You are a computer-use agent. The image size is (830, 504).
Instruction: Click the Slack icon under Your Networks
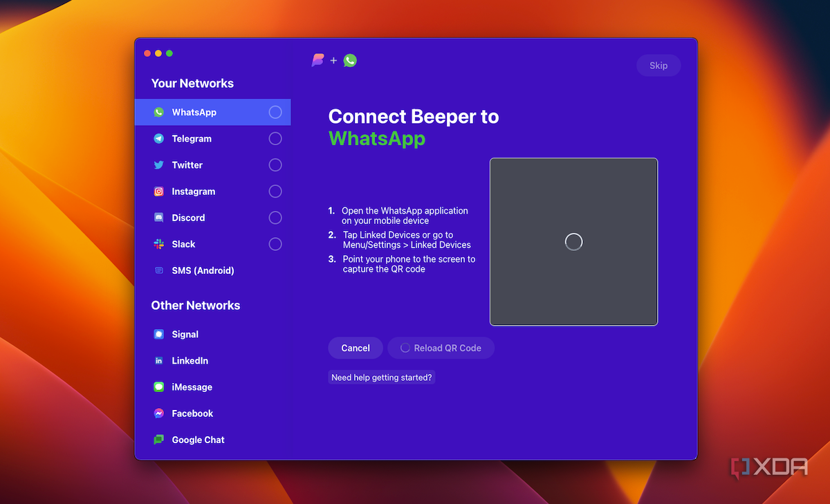[159, 244]
